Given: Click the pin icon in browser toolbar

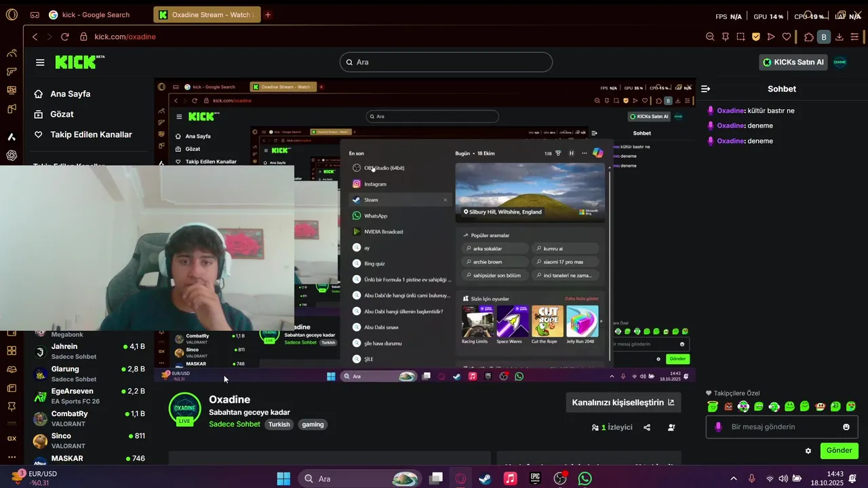Looking at the screenshot, I should click(726, 37).
